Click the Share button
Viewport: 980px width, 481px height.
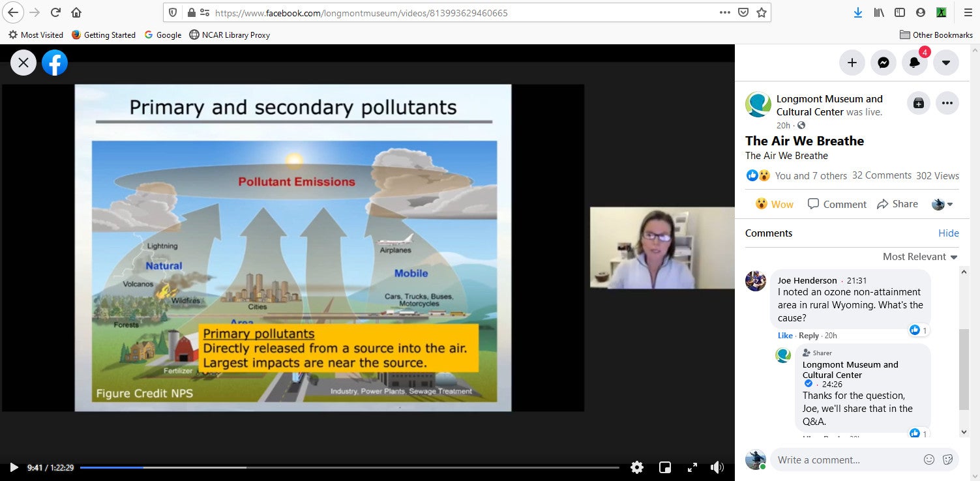897,204
